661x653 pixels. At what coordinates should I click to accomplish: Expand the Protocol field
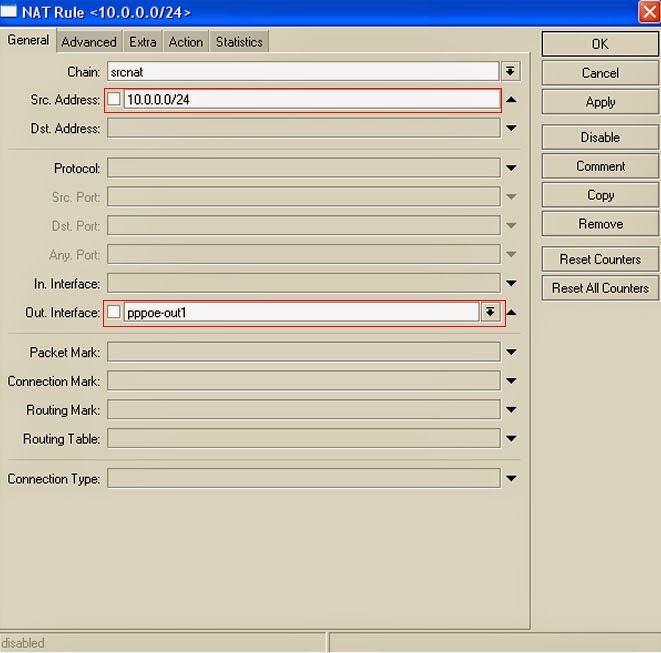[511, 168]
